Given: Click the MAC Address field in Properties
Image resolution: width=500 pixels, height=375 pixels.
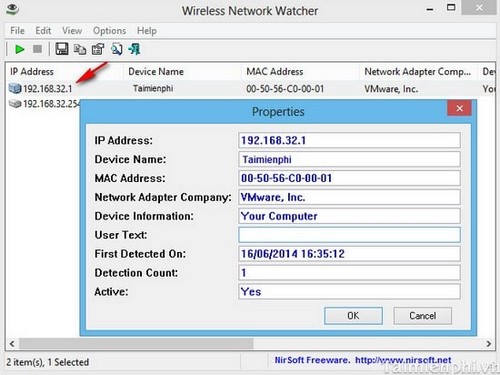Looking at the screenshot, I should (349, 178).
